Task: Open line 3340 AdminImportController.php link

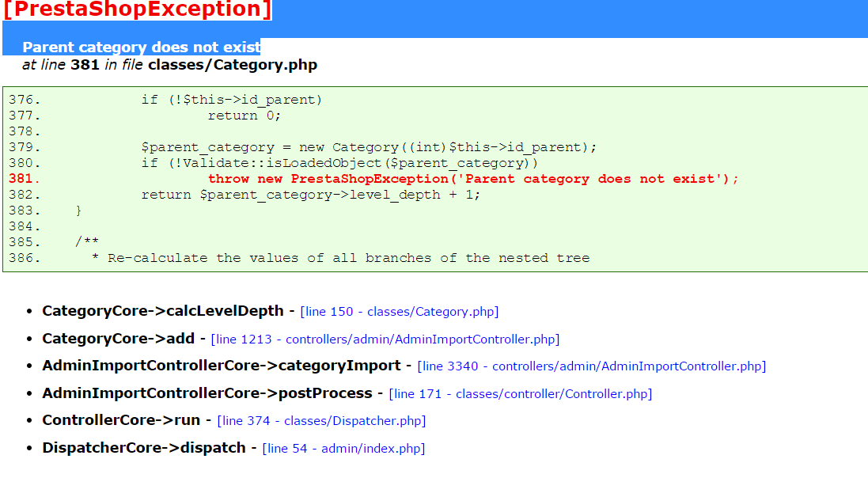Action: tap(592, 366)
